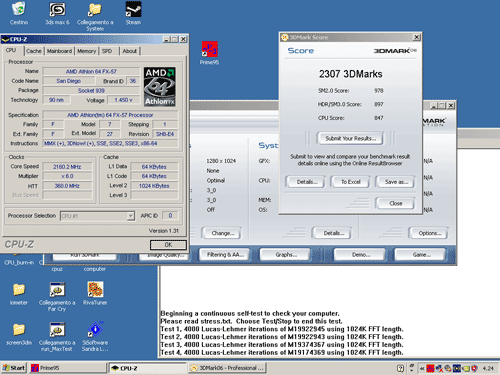Click the 2307 3DMarks score text
500x375 pixels.
350,74
